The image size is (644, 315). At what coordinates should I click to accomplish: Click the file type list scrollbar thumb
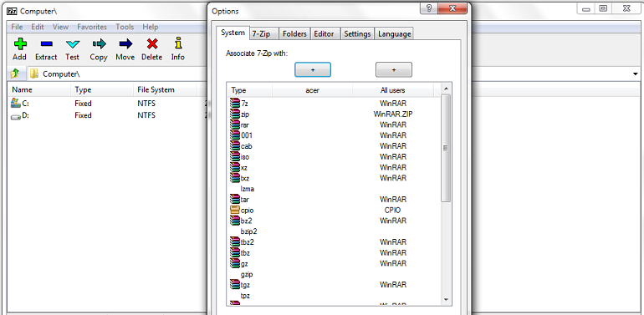(x=446, y=148)
